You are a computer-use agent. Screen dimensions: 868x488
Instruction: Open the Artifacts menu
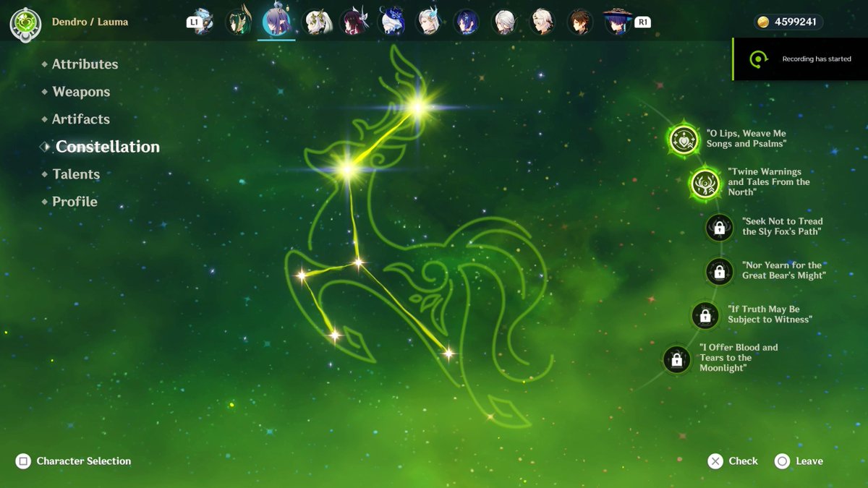pos(81,119)
